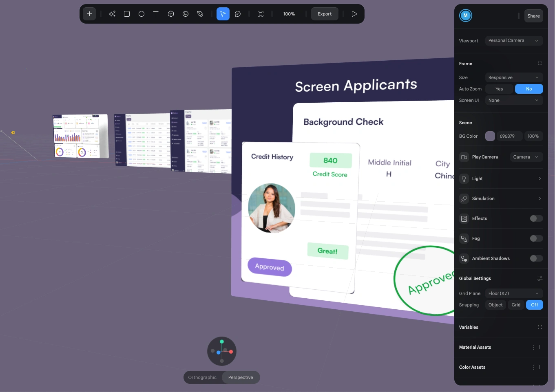Open the AI generate sparkle tool
This screenshot has width=555, height=392.
click(x=112, y=14)
